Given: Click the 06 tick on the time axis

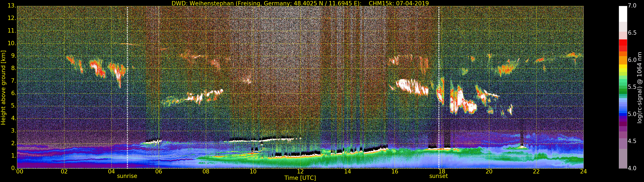Looking at the screenshot, I should [x=158, y=172].
